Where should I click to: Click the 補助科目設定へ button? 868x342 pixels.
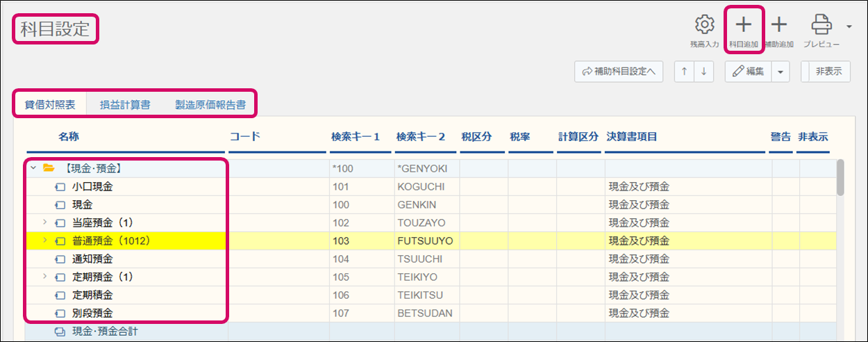619,72
